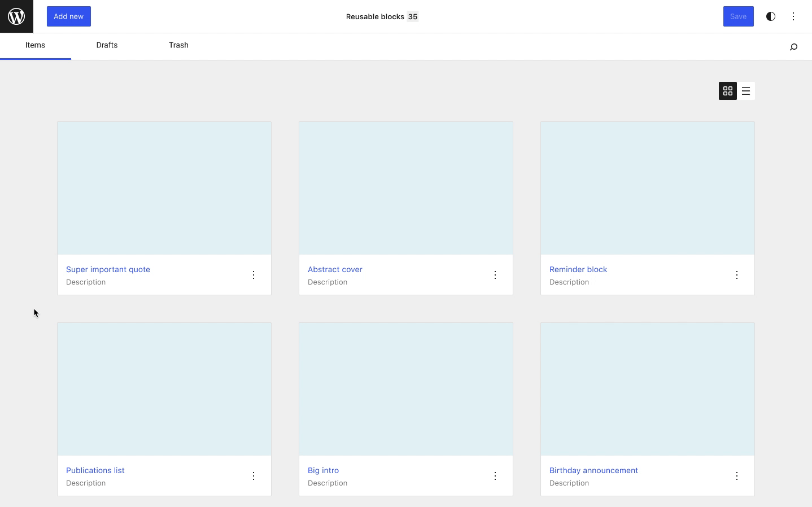Open the Trash tab
This screenshot has width=812, height=507.
click(x=178, y=46)
